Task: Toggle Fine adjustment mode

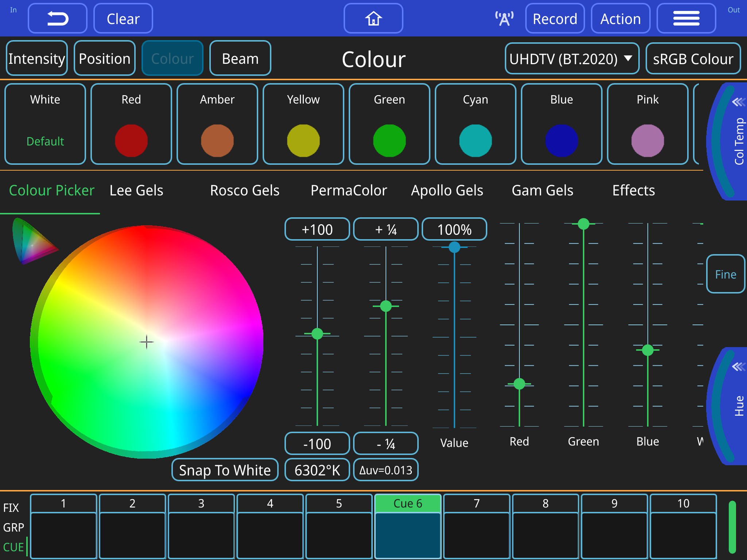Action: tap(725, 274)
